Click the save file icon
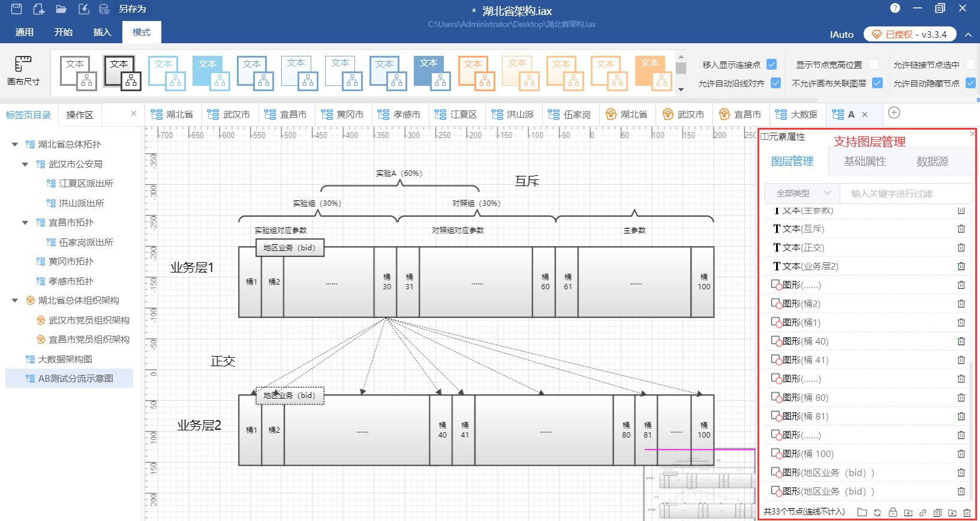 (16, 9)
